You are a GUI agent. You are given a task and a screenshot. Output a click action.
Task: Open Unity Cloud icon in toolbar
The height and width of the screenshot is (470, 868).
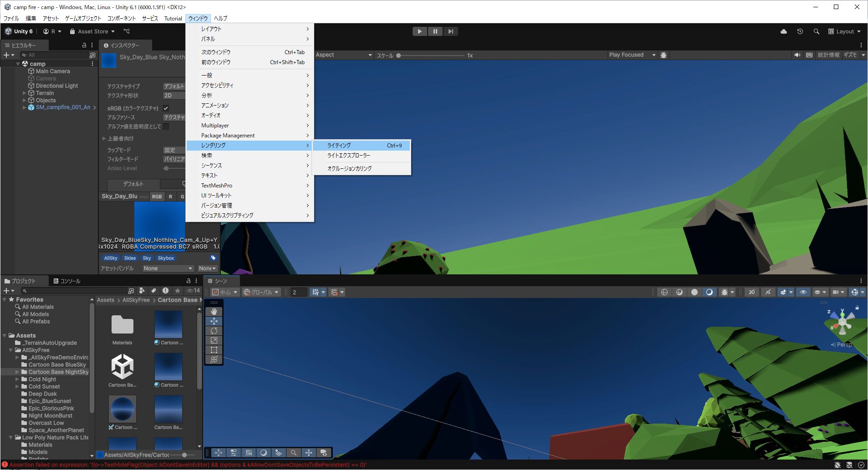pyautogui.click(x=783, y=31)
